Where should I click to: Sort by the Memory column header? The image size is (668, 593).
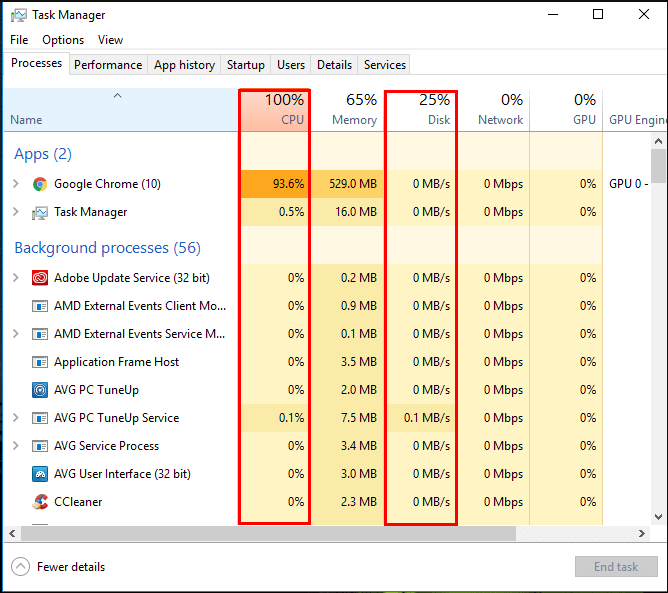347,109
